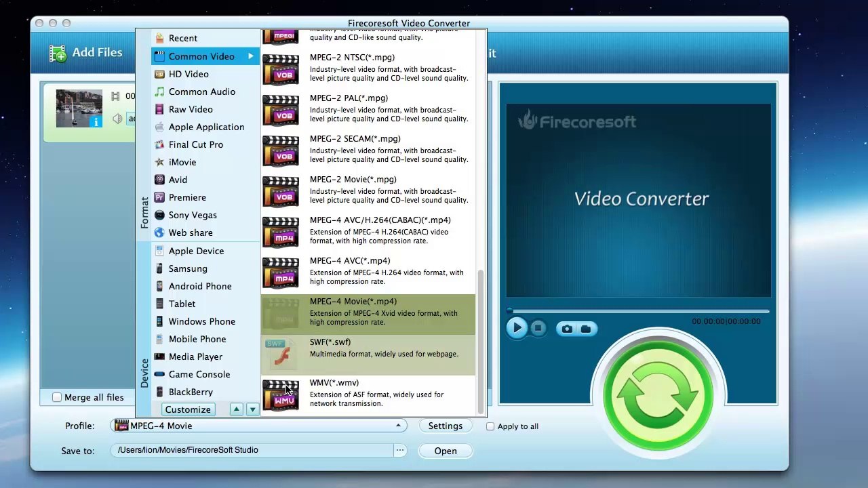Image resolution: width=868 pixels, height=488 pixels.
Task: Click the Save to path field
Action: click(252, 450)
